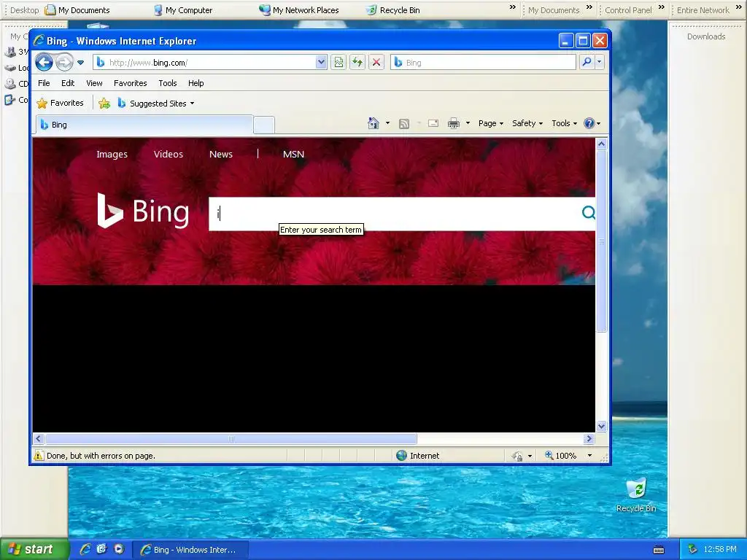
Task: Open the View menu
Action: coord(94,83)
